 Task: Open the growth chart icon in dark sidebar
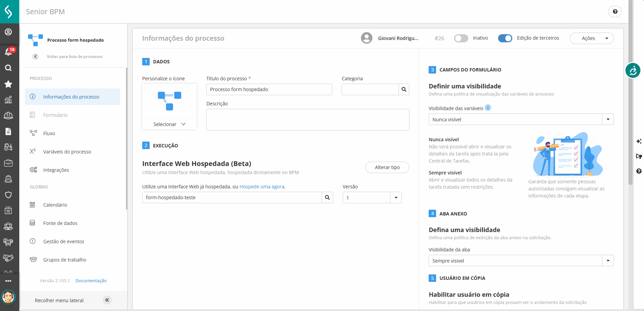click(x=8, y=100)
